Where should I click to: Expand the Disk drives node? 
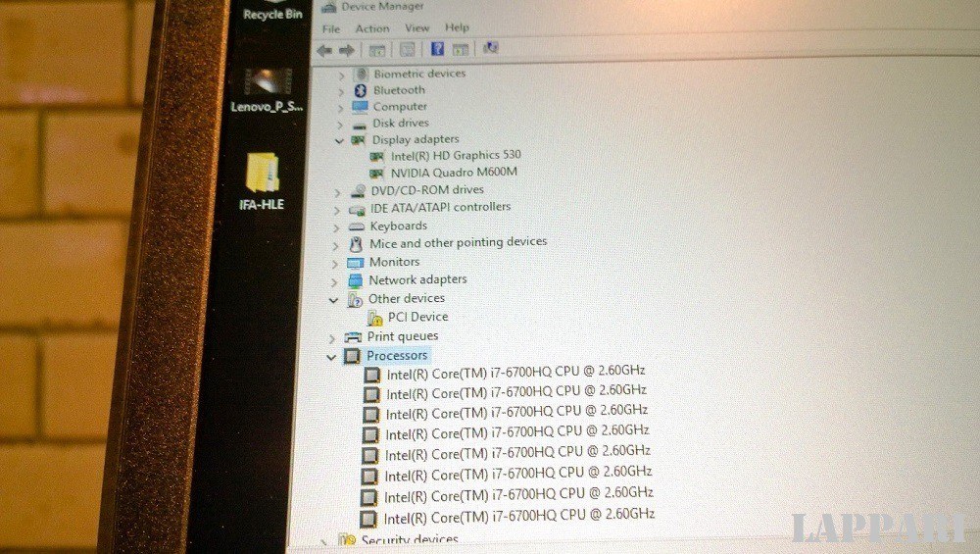point(341,125)
